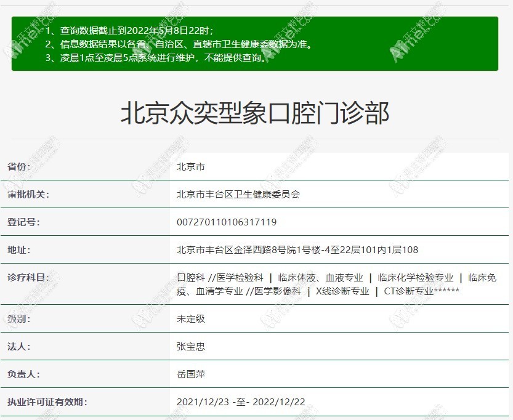Click the second notice line about 信息数据结果
Screen dimensions: 513x420
(x=179, y=44)
